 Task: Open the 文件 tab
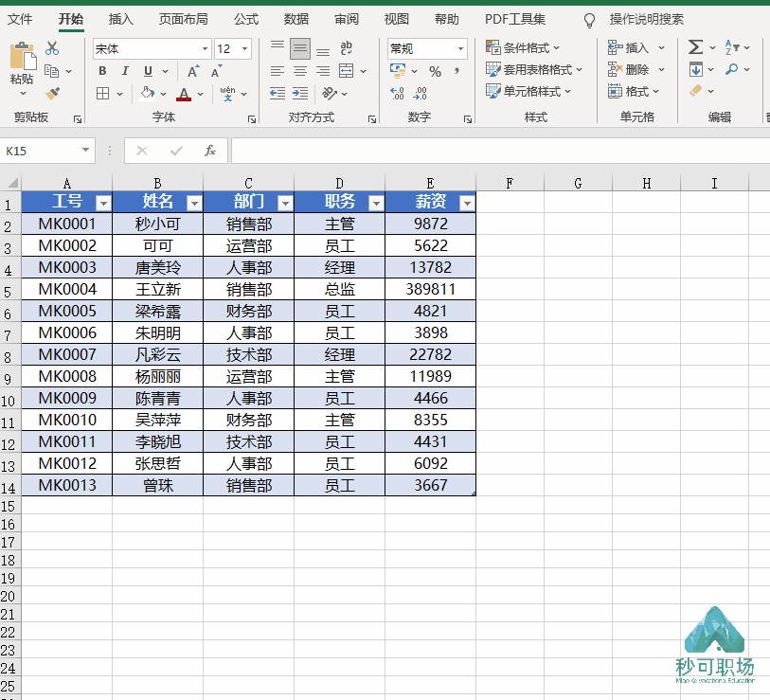(20, 19)
